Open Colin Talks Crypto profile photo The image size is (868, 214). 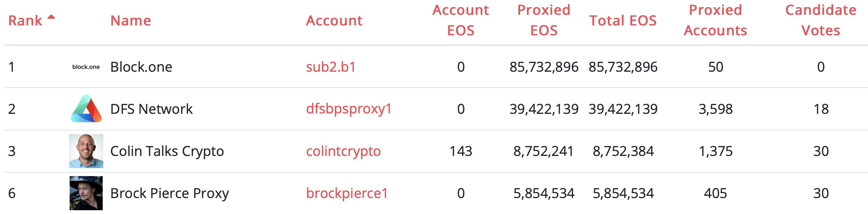click(x=86, y=151)
